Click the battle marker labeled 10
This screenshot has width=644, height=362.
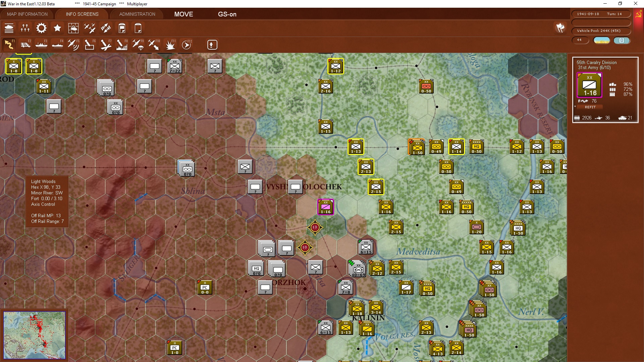click(305, 247)
